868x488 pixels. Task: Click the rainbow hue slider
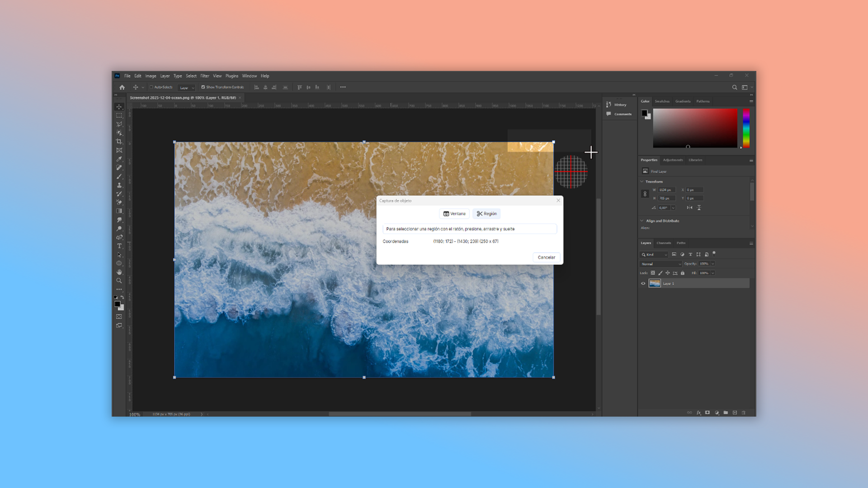(746, 128)
